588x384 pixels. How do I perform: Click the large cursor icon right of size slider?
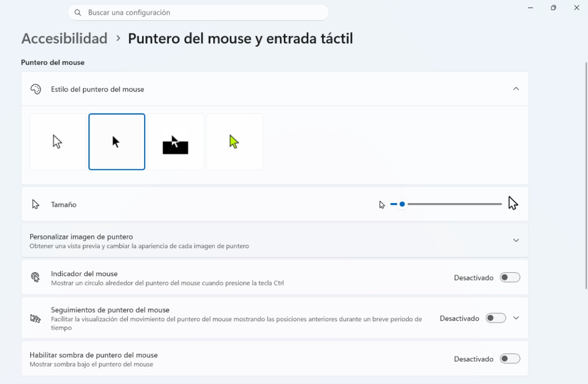click(513, 203)
